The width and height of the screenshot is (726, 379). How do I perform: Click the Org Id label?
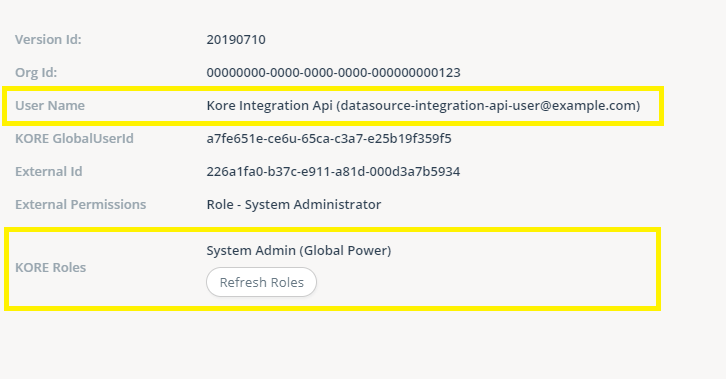pyautogui.click(x=36, y=72)
